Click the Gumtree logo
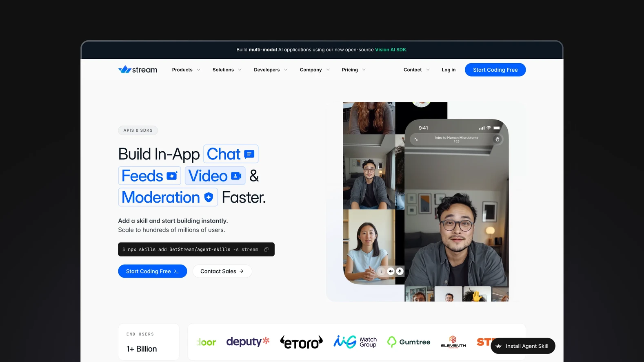 (409, 342)
